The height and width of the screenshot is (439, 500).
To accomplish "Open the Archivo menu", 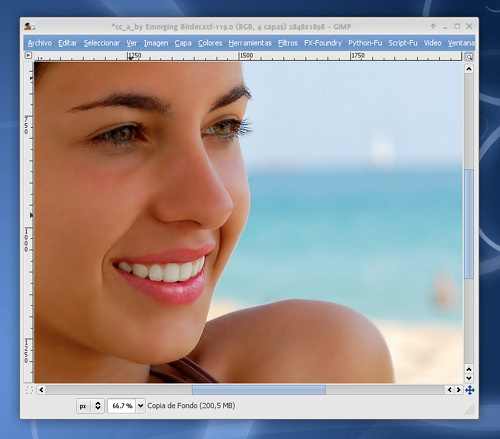I will point(40,43).
